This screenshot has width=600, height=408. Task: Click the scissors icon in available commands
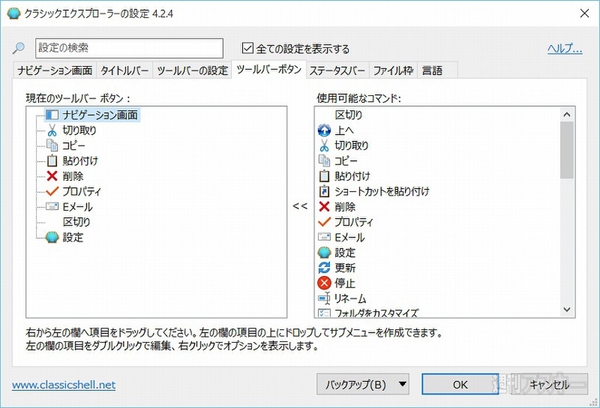(324, 145)
